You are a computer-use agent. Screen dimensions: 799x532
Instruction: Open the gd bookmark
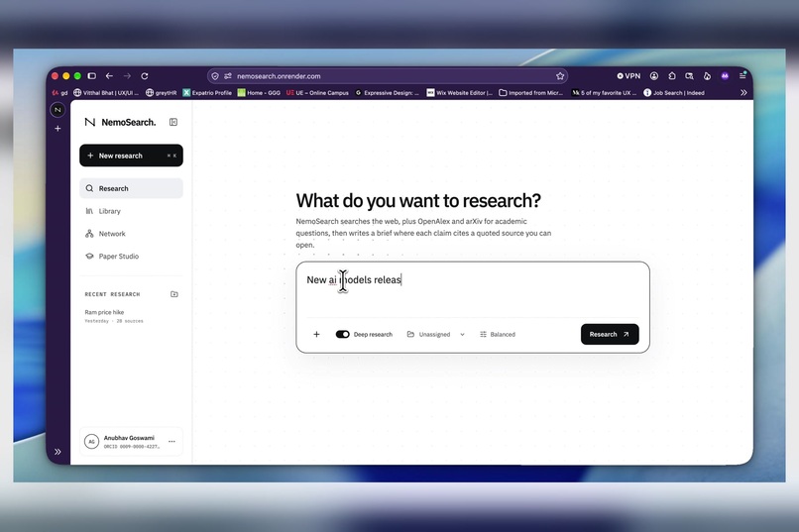click(x=59, y=93)
